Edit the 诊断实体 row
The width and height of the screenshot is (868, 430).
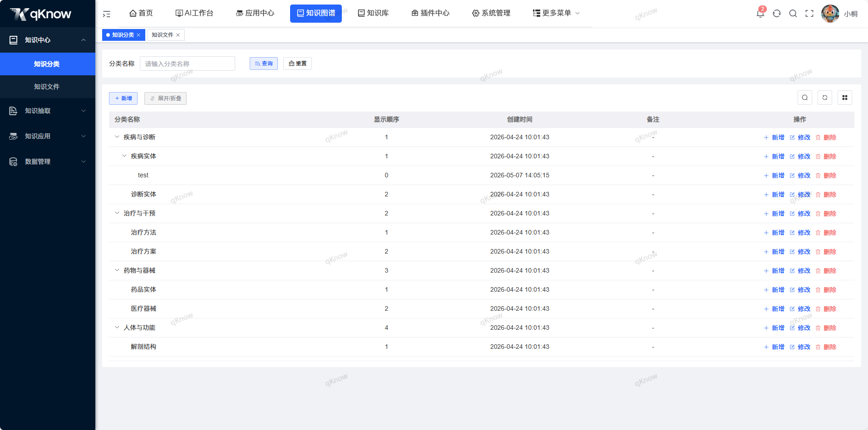tap(800, 195)
